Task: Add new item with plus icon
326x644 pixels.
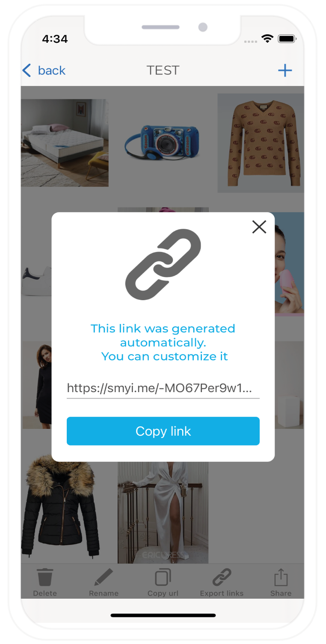Action: coord(285,70)
